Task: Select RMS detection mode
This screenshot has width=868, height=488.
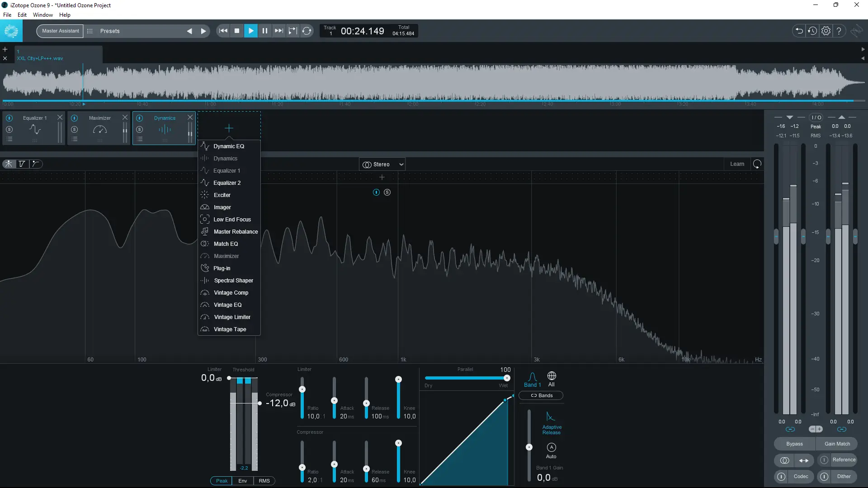Action: 264,481
